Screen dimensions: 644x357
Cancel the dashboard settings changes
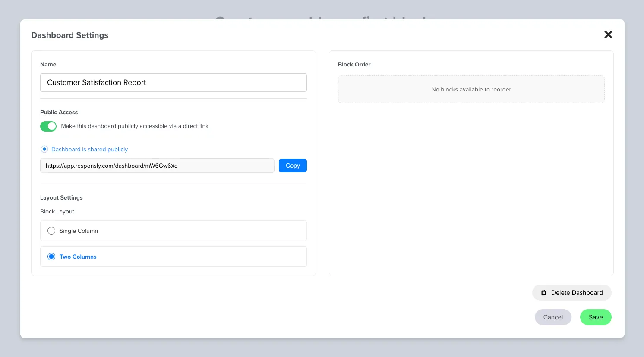[553, 317]
